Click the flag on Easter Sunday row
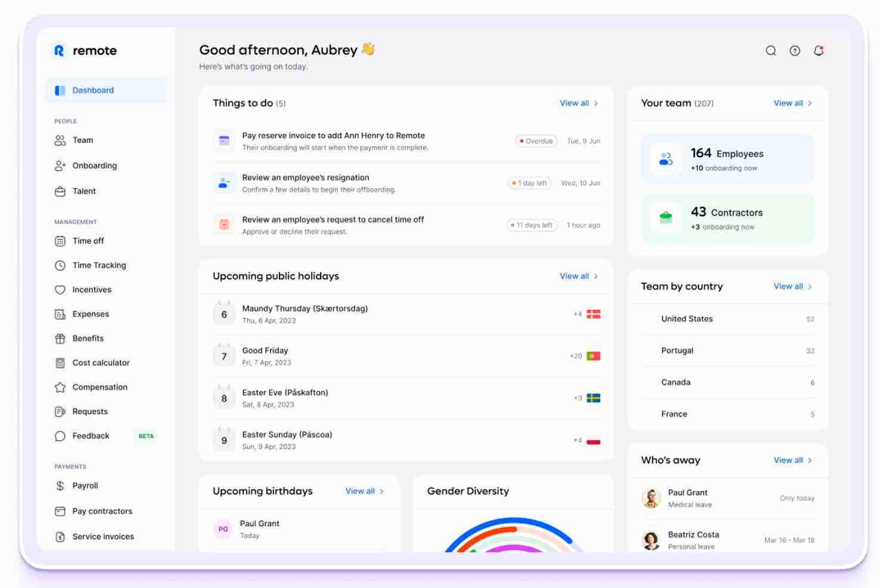 coord(594,440)
